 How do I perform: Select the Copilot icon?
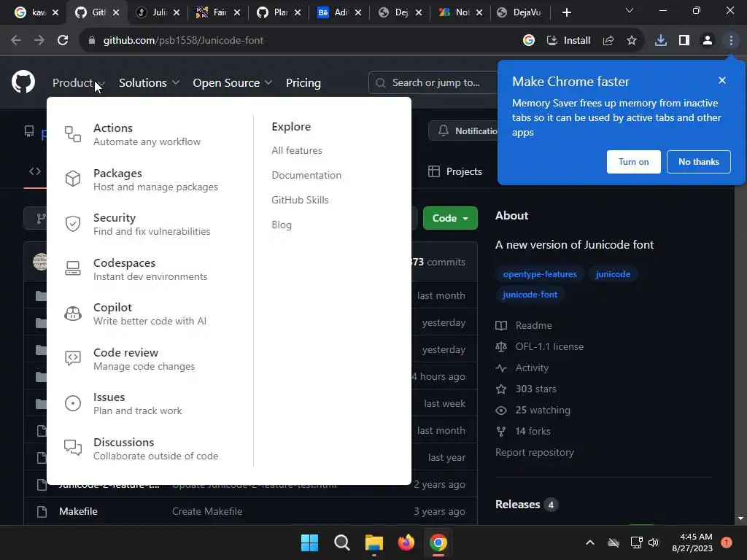coord(73,314)
